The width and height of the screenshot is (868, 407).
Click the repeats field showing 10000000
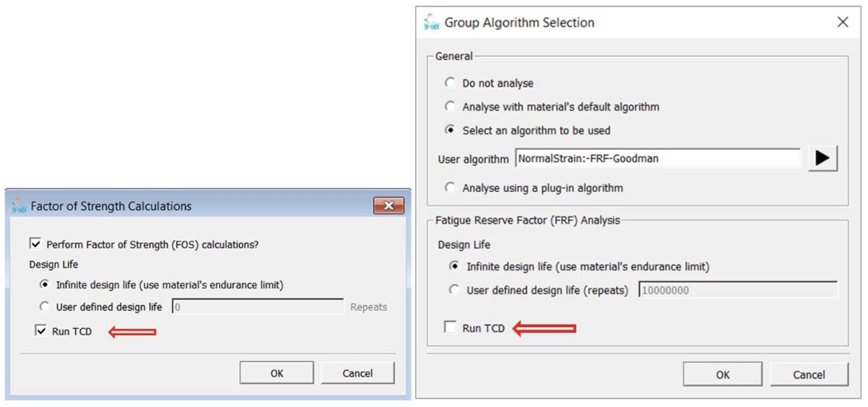pos(737,290)
